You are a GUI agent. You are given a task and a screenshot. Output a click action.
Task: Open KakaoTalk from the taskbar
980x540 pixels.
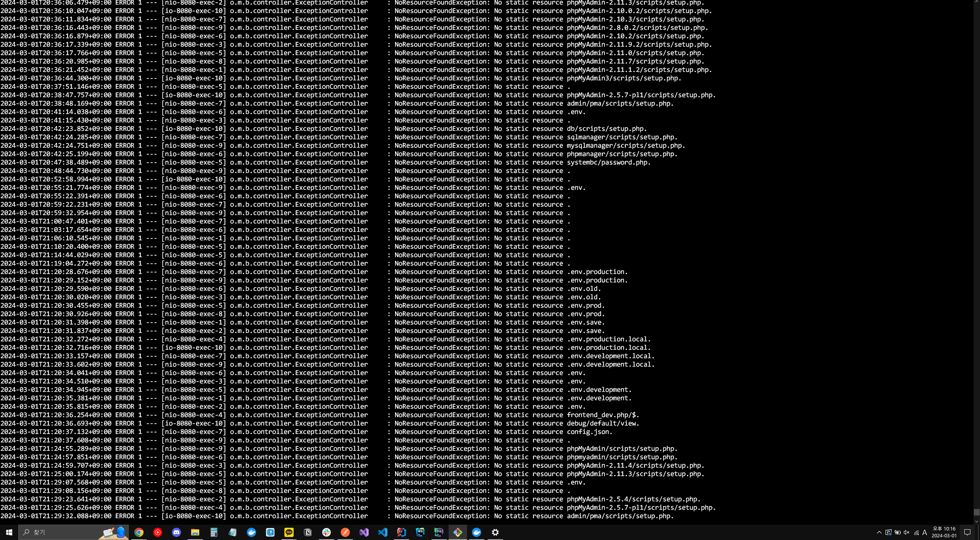pyautogui.click(x=289, y=532)
